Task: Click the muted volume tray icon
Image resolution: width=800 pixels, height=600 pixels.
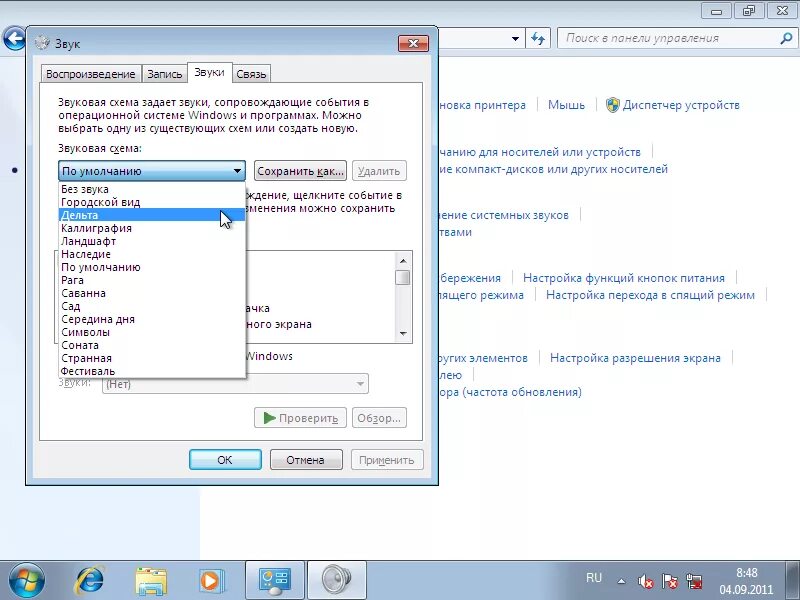Action: [645, 581]
